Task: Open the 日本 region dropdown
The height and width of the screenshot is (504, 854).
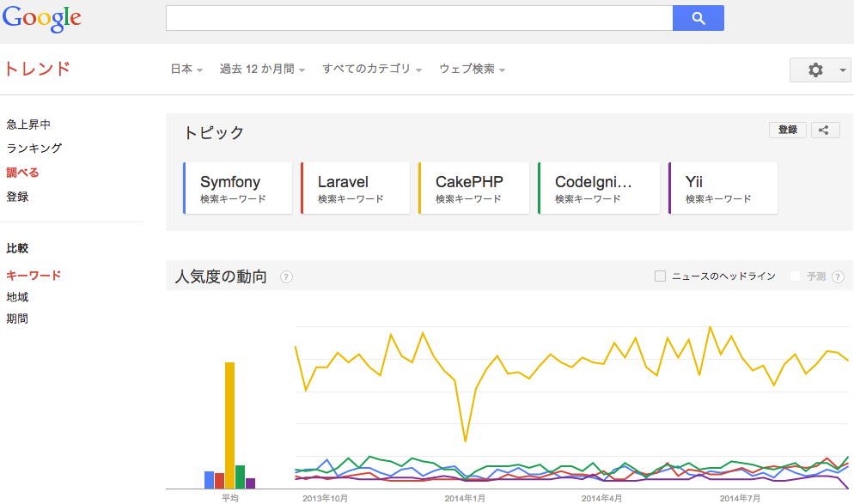Action: click(186, 70)
